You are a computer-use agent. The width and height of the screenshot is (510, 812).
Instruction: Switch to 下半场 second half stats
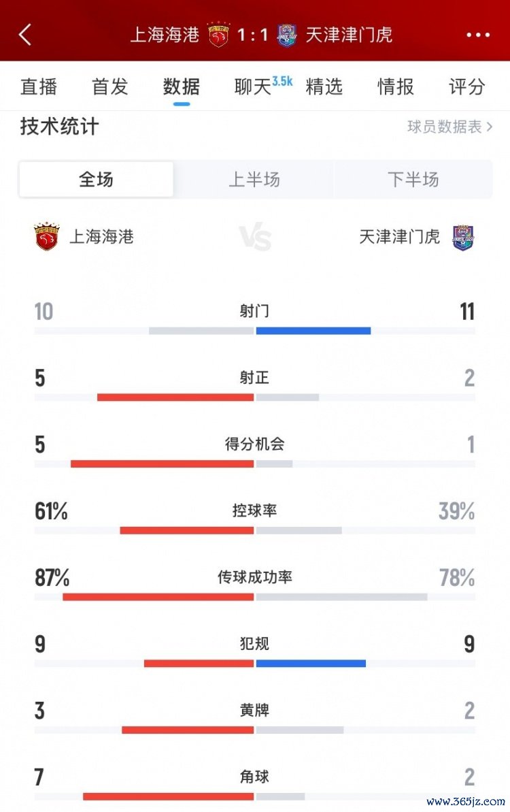tap(413, 180)
